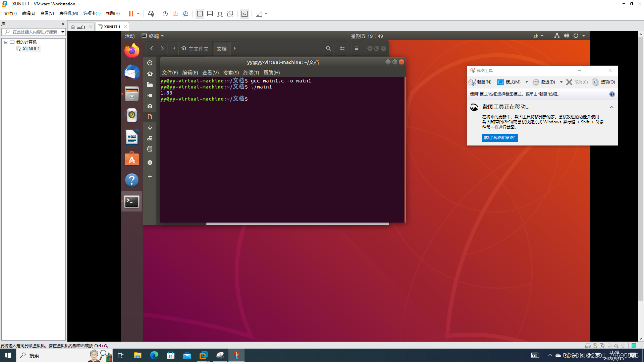Click Other Locations plus icon in sidebar
Viewport: 644px width, 362px height.
tap(150, 176)
